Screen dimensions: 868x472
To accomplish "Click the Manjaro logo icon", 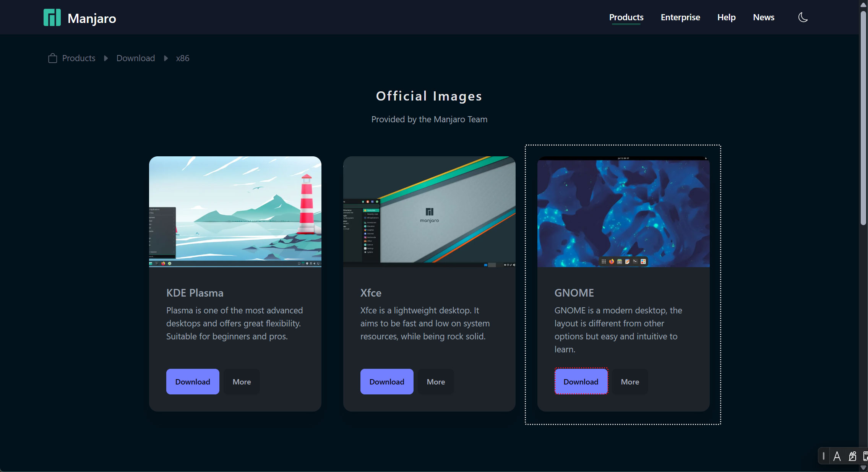I will point(52,18).
